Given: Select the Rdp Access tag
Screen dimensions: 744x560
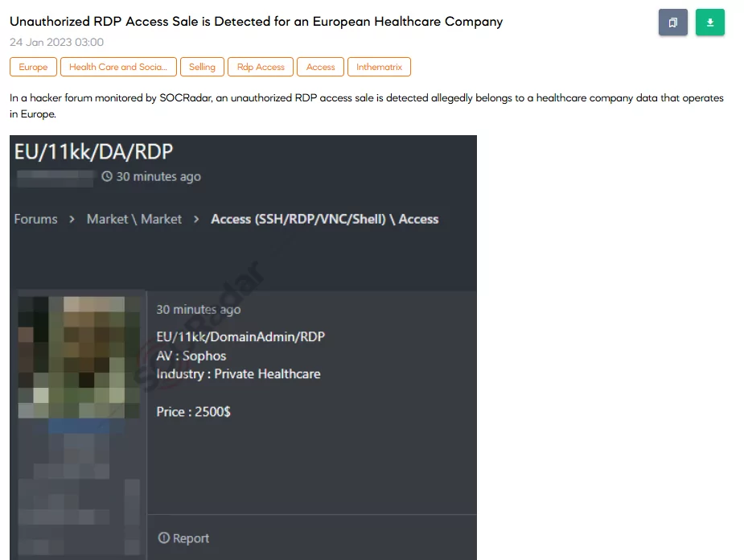Looking at the screenshot, I should tap(261, 67).
